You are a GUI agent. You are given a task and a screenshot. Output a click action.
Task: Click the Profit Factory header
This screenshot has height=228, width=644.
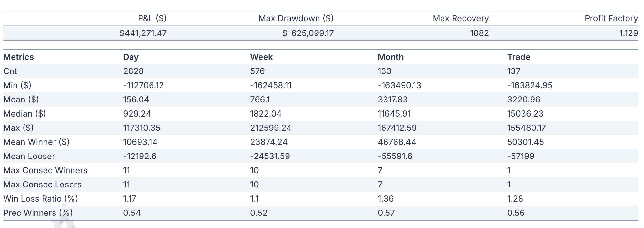coord(611,18)
